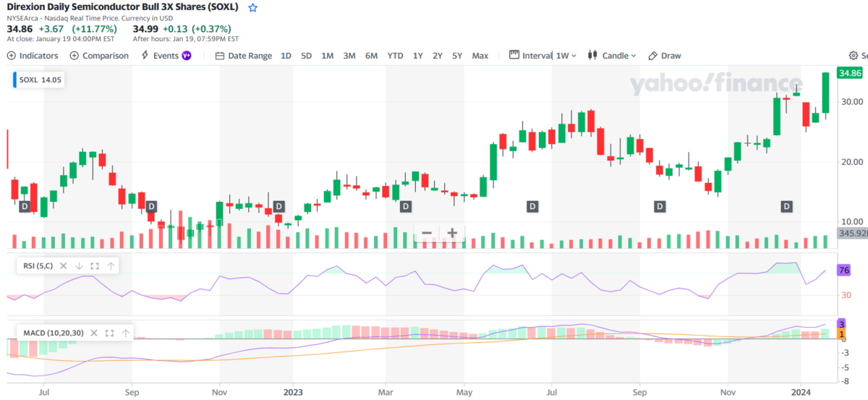Viewport: 868px width, 400px height.
Task: Select the 3M time range
Action: click(x=349, y=56)
